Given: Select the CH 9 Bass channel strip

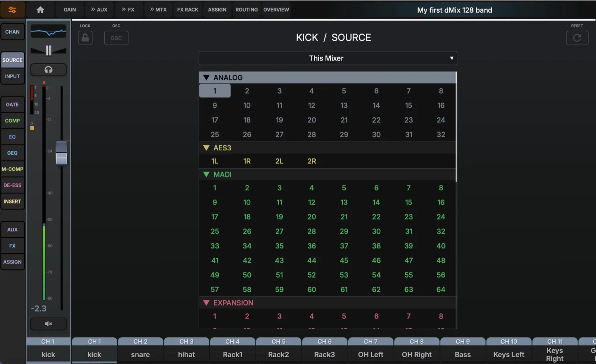Looking at the screenshot, I should click(463, 350).
